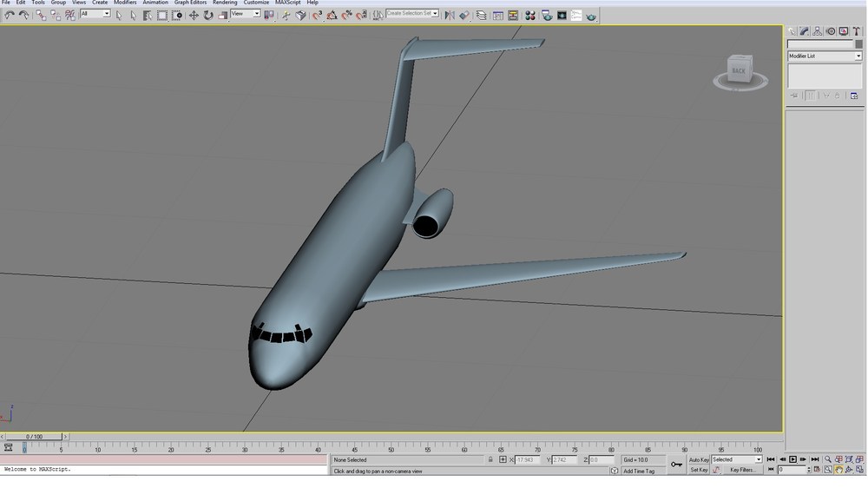The width and height of the screenshot is (868, 488).
Task: Click the Play Animation button
Action: click(792, 459)
